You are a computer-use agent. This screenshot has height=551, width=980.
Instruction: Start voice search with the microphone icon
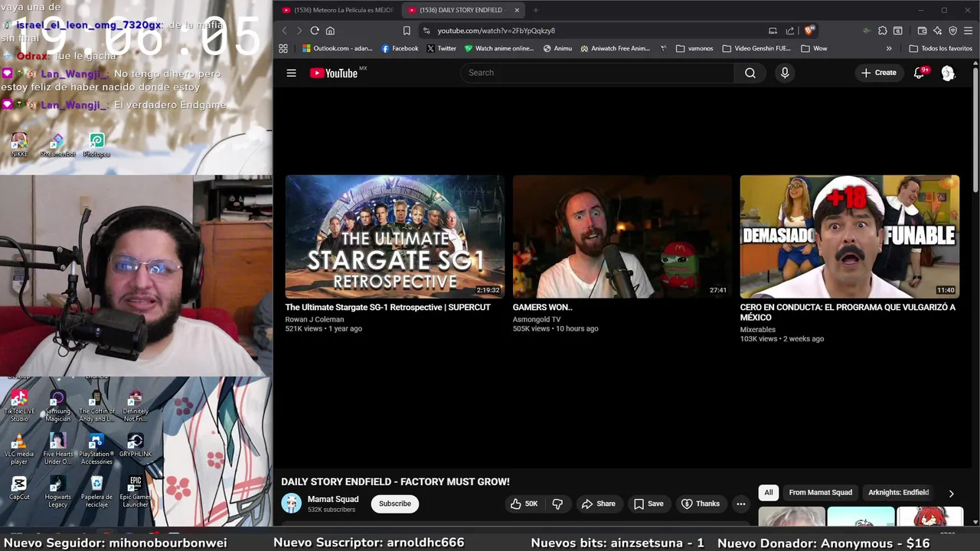pyautogui.click(x=784, y=73)
